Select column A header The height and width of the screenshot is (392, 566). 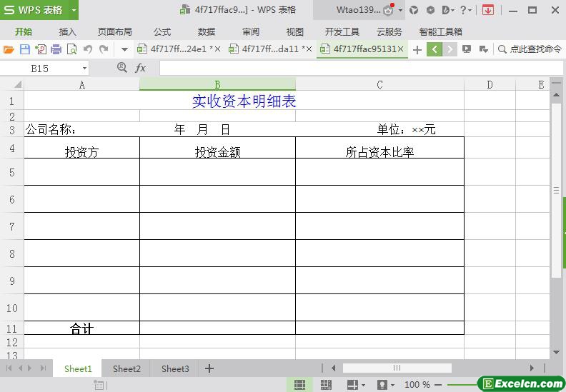[82, 84]
